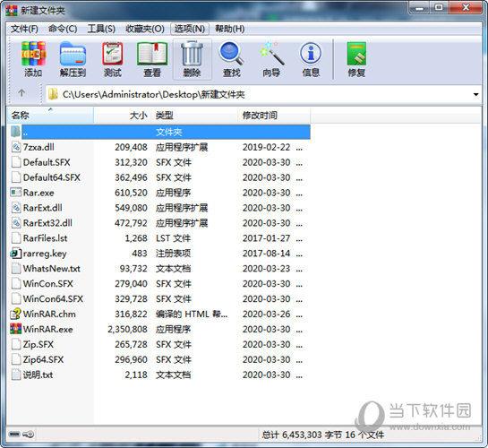488x448 pixels.
Task: Click the folder icon in address bar
Action: point(53,94)
